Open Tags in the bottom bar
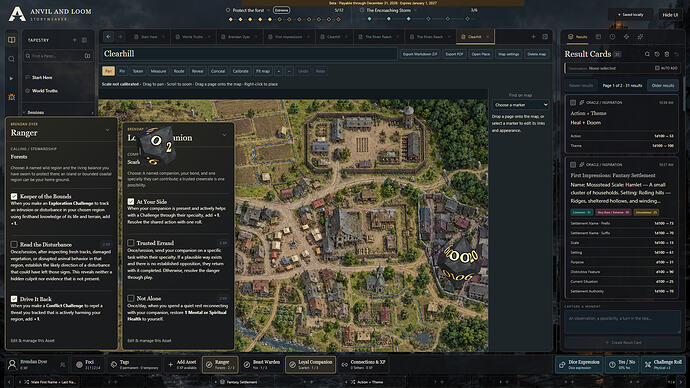The image size is (690, 388). 135,364
